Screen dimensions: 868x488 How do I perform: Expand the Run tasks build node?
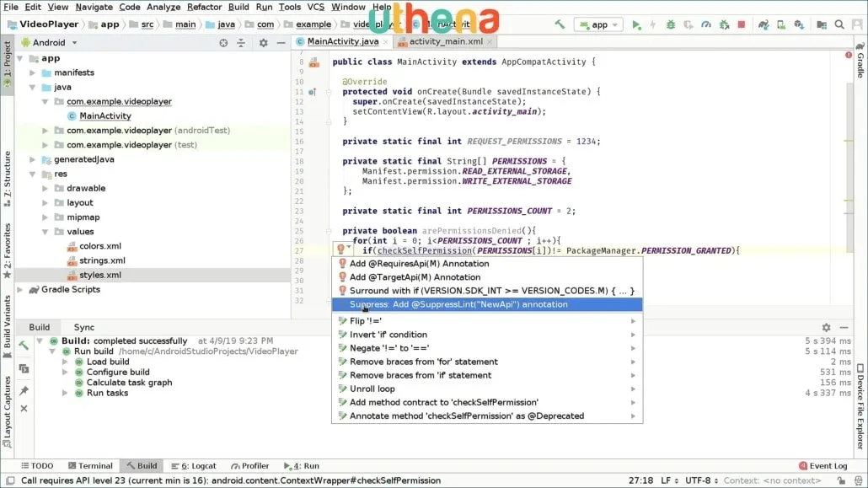[x=65, y=393]
